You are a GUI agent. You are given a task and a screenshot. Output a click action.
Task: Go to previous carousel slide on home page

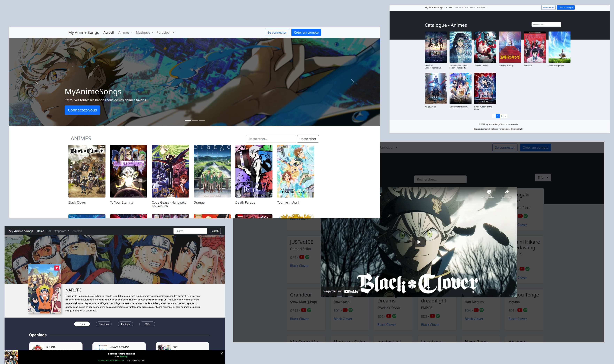pyautogui.click(x=37, y=82)
